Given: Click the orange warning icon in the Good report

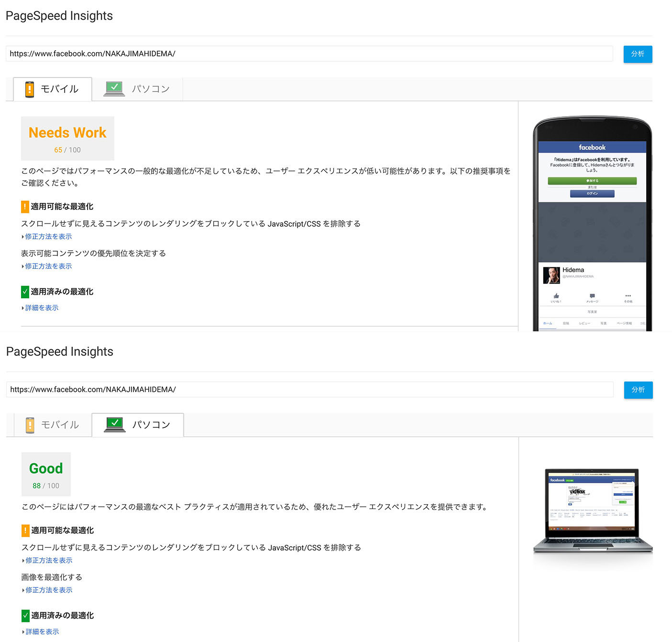Looking at the screenshot, I should pyautogui.click(x=25, y=531).
